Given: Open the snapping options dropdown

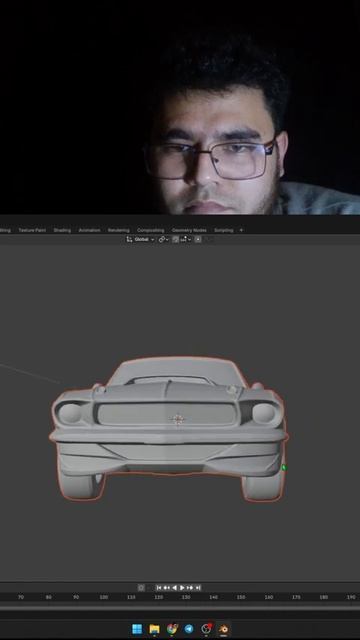Looking at the screenshot, I should 186,240.
